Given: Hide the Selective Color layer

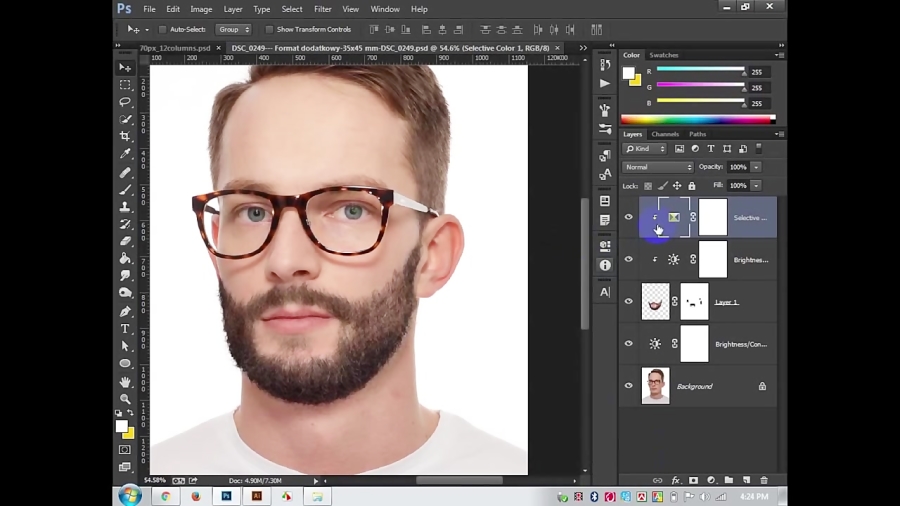Looking at the screenshot, I should tap(629, 217).
